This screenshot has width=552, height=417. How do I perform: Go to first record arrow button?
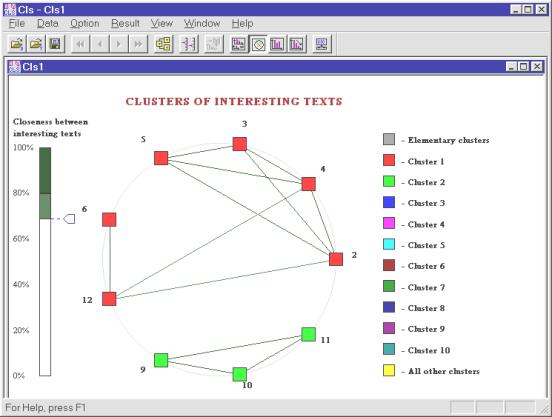click(x=80, y=44)
